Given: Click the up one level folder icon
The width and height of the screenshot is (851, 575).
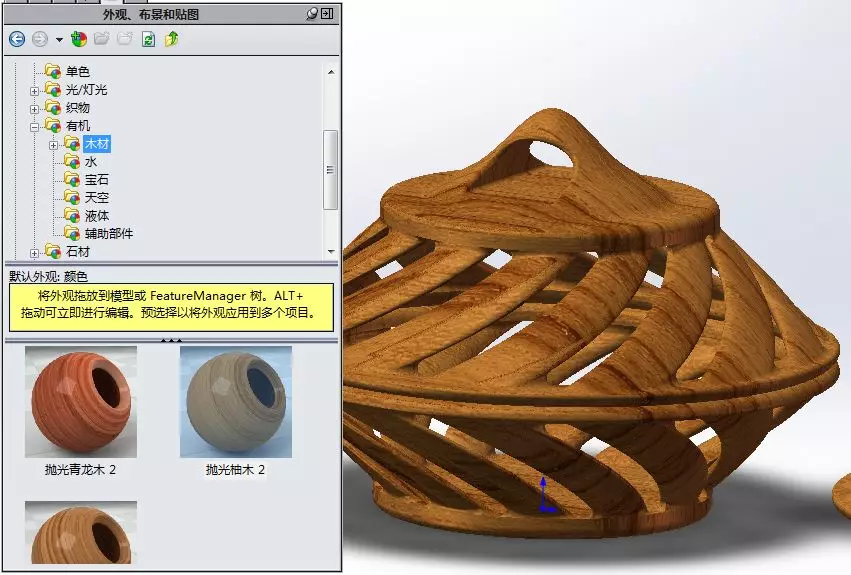Looking at the screenshot, I should coord(172,39).
